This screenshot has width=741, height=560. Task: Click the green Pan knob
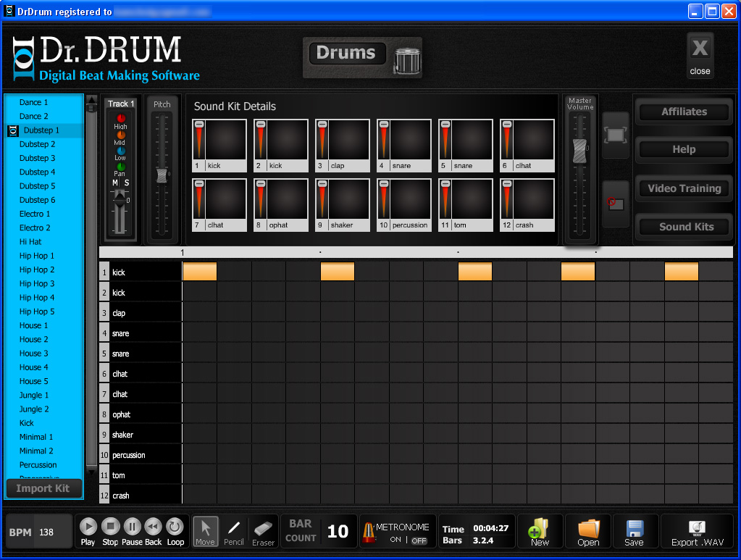[x=121, y=167]
